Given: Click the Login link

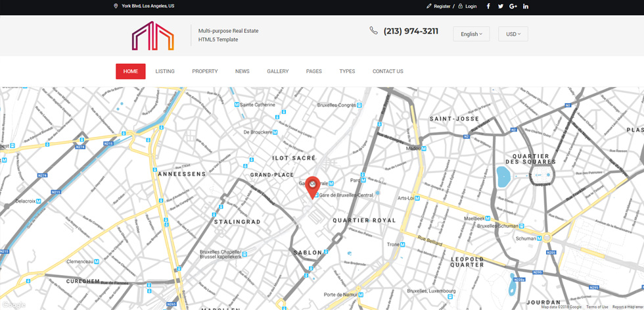Looking at the screenshot, I should pyautogui.click(x=471, y=6).
